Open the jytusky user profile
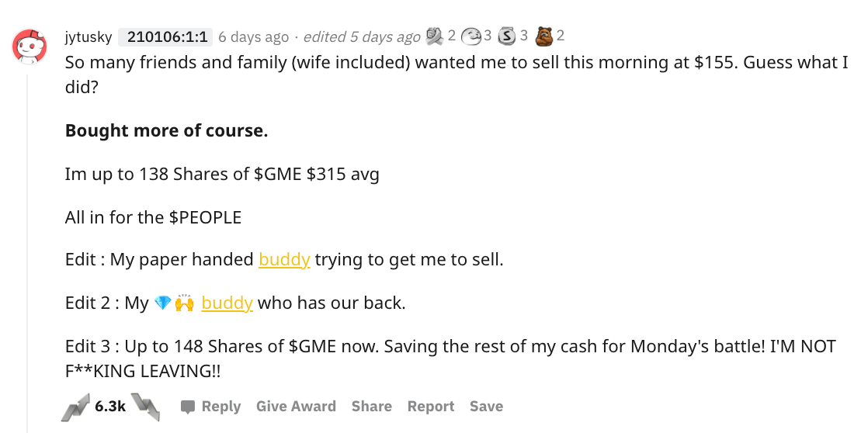The height and width of the screenshot is (433, 868). [88, 37]
